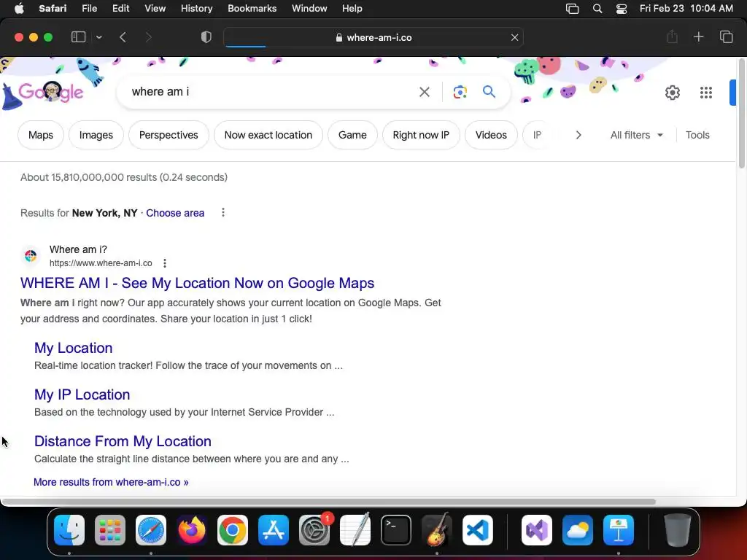
Task: Open Google quick settings gear
Action: 672,93
